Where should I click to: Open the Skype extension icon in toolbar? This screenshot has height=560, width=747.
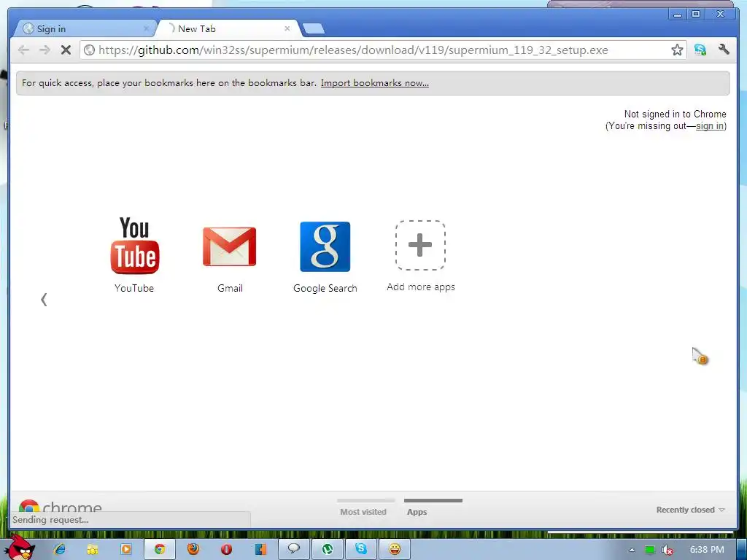click(x=700, y=50)
